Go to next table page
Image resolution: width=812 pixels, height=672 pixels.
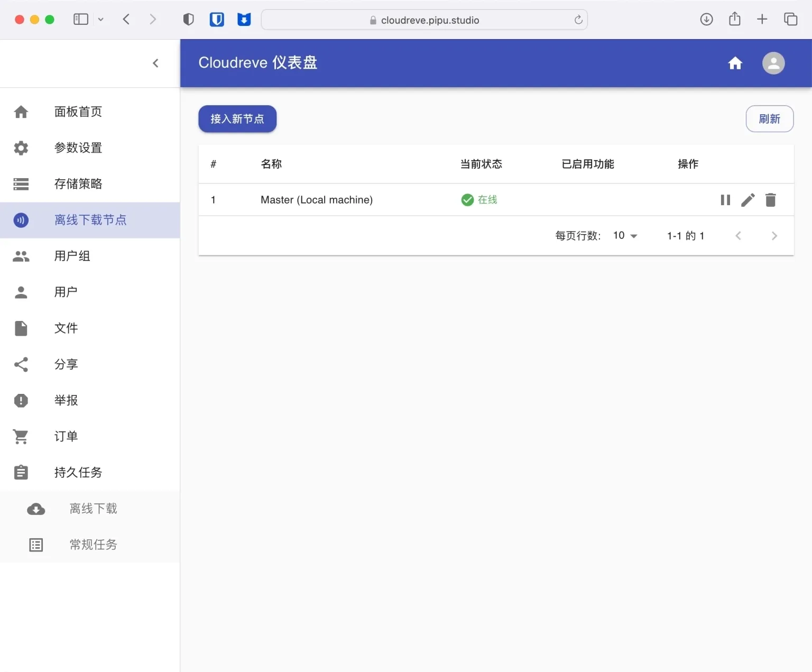point(774,236)
